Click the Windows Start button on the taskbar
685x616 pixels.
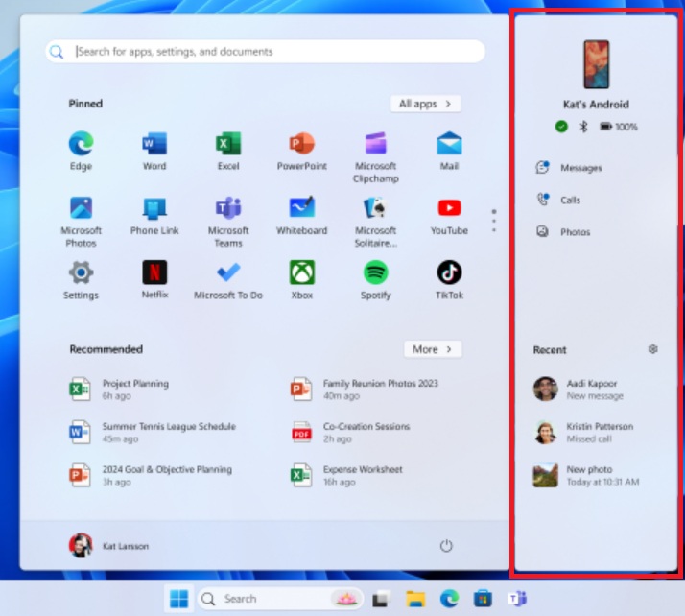178,599
